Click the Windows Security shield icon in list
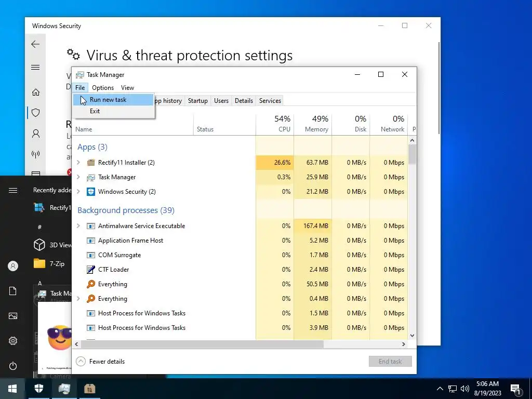Image resolution: width=532 pixels, height=399 pixels. click(90, 192)
